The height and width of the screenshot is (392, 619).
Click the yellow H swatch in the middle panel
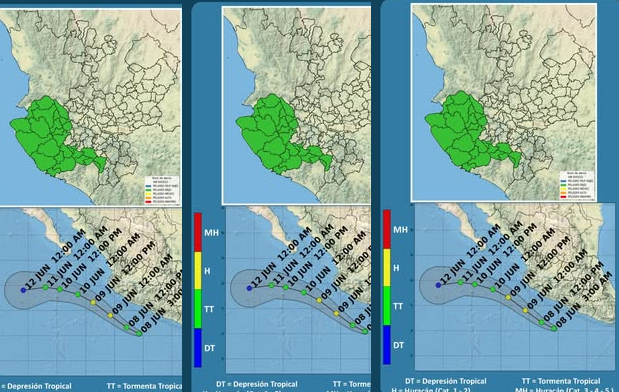tap(198, 270)
